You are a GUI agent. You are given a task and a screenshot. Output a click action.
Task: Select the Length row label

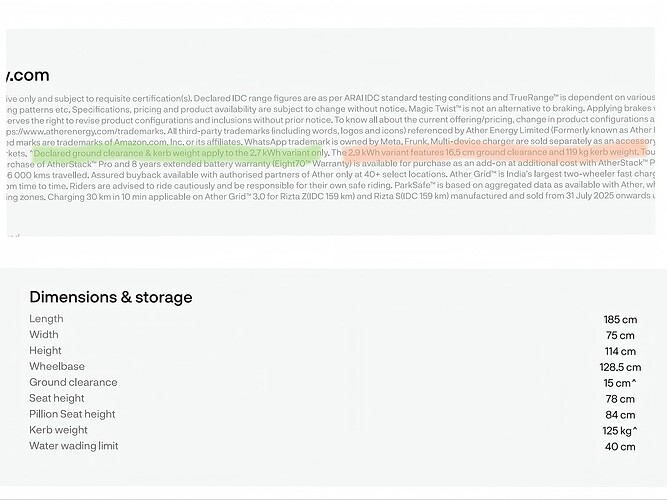click(45, 319)
